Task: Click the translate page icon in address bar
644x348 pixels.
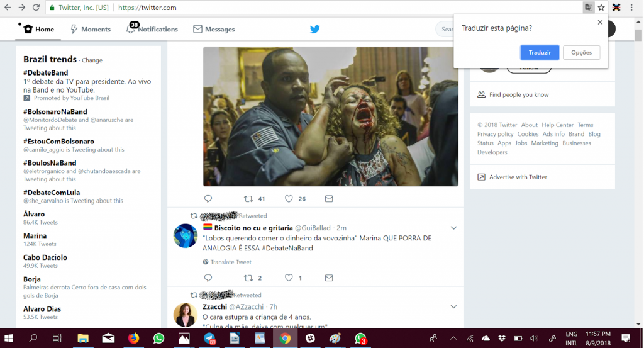Action: pyautogui.click(x=588, y=8)
